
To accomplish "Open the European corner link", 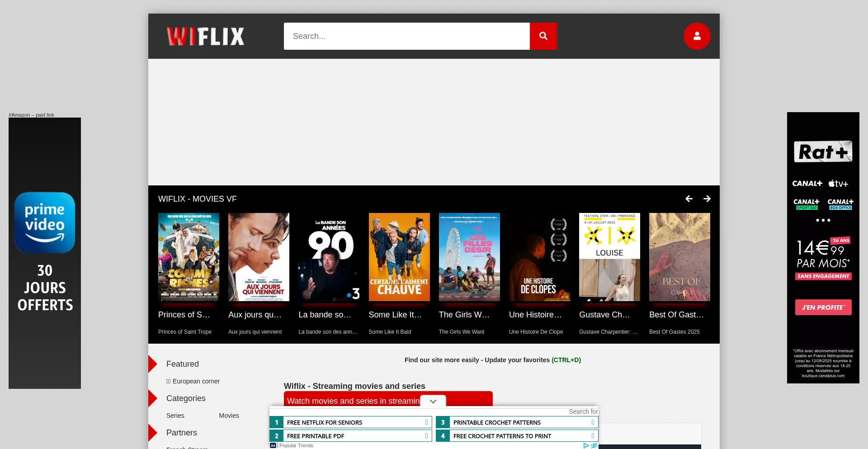I will click(x=196, y=381).
